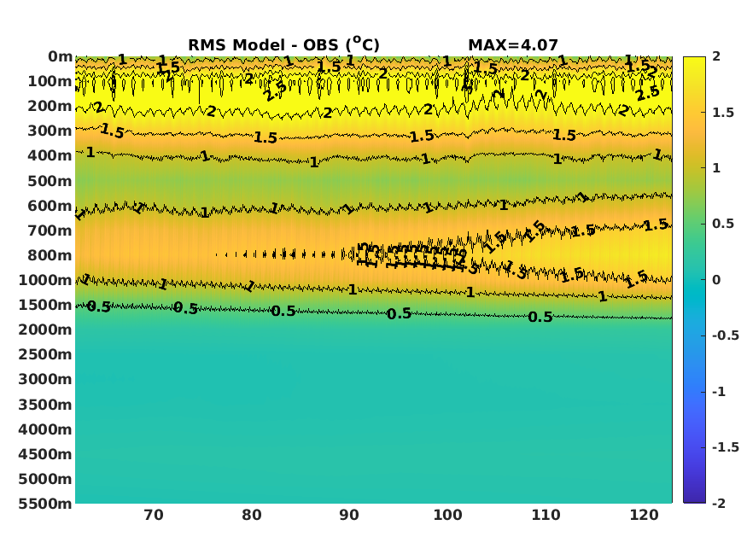747x560 pixels.
Task: Click the yellow top of the colorbar
Action: (x=694, y=64)
